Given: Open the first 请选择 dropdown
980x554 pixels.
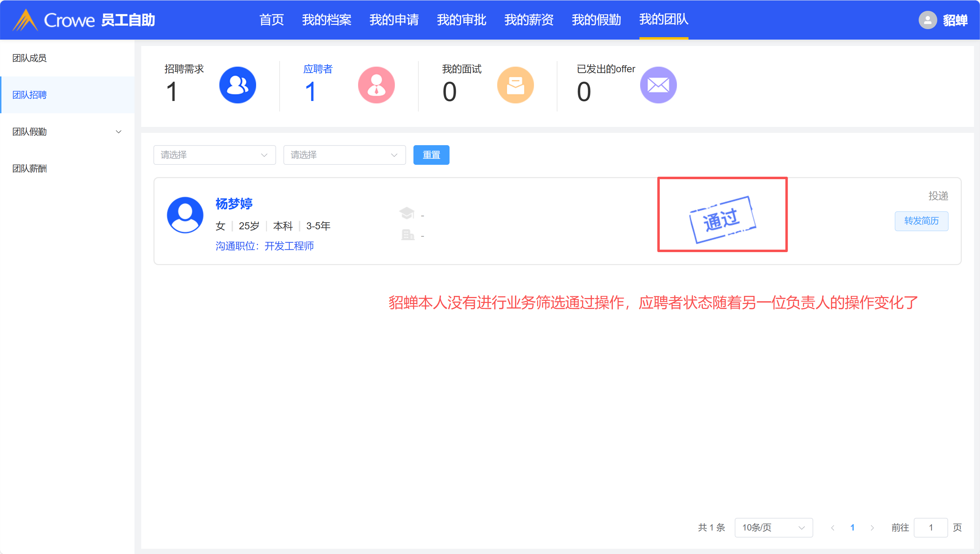Looking at the screenshot, I should pos(214,155).
